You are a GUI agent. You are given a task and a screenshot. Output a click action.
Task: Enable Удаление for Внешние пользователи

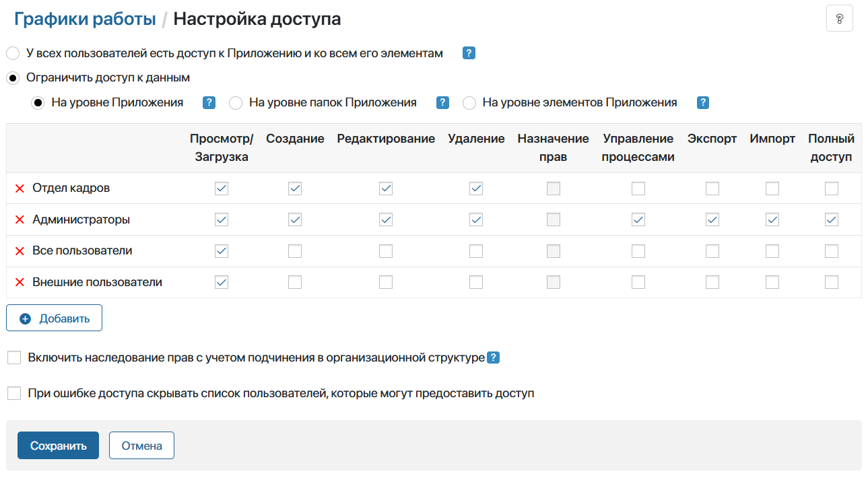tap(476, 282)
